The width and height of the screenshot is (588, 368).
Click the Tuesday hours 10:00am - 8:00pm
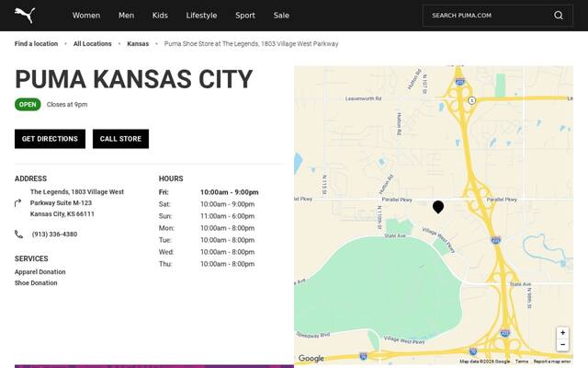227,240
